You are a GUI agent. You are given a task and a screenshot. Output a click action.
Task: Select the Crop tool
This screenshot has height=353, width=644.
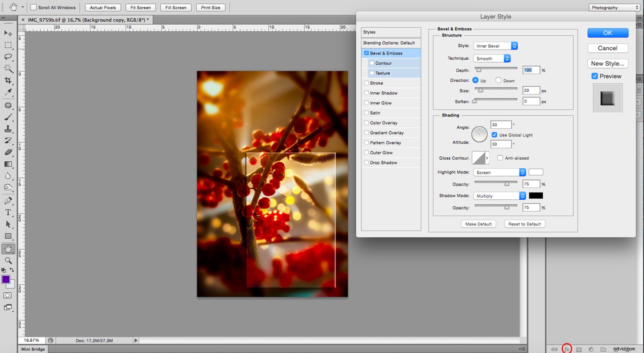(x=8, y=81)
